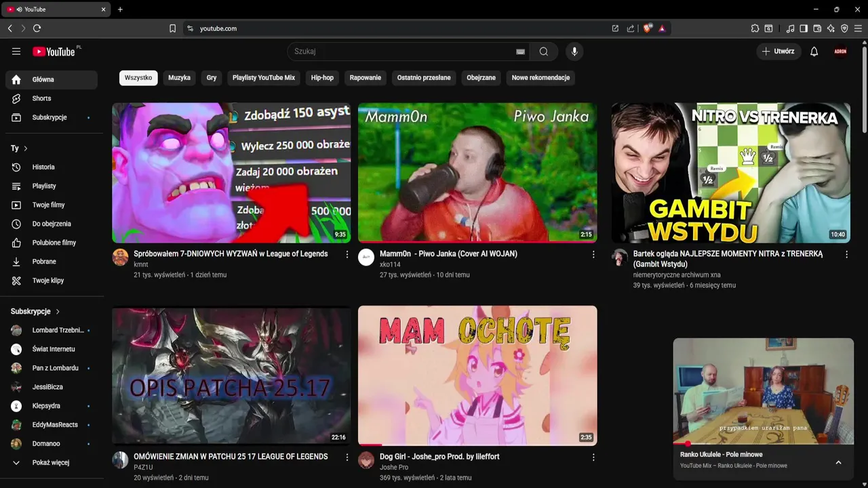The image size is (868, 488).
Task: Click the page vertical scrollbar
Action: (864, 88)
